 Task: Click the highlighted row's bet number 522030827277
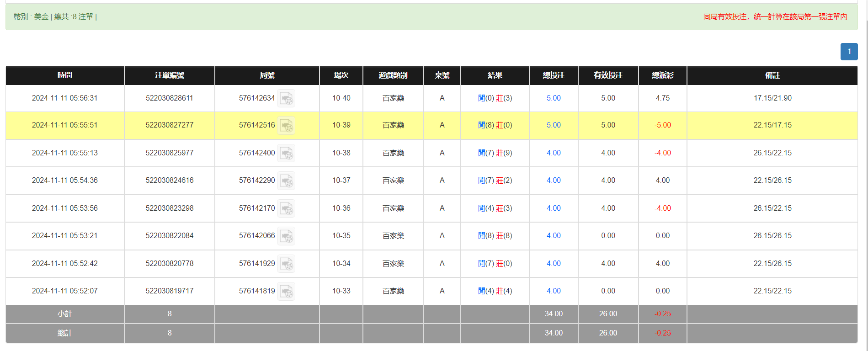point(169,125)
